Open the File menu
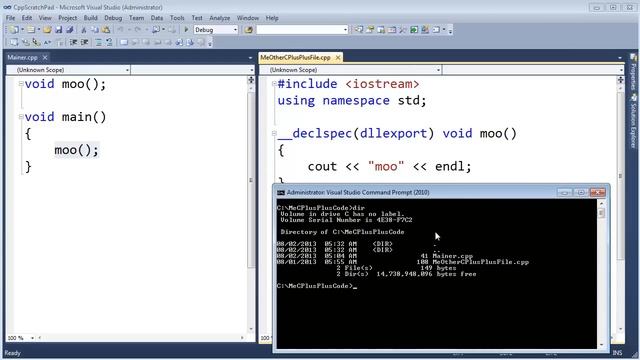 pyautogui.click(x=11, y=18)
